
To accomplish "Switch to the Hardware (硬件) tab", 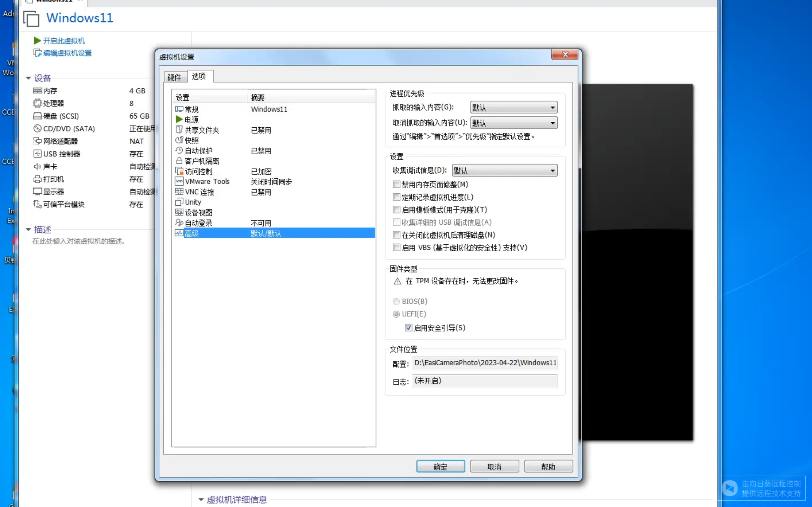I will click(174, 77).
